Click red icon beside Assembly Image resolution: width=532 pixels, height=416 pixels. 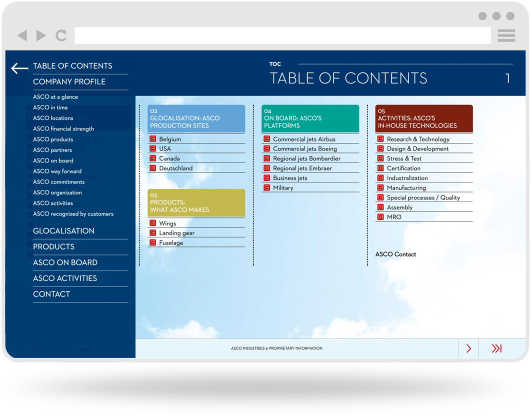click(380, 207)
